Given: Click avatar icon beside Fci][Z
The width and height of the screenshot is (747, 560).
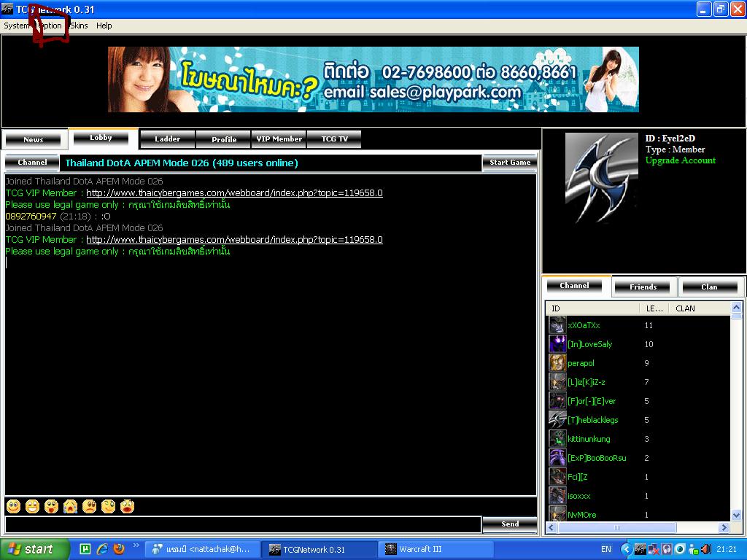Looking at the screenshot, I should tap(557, 477).
